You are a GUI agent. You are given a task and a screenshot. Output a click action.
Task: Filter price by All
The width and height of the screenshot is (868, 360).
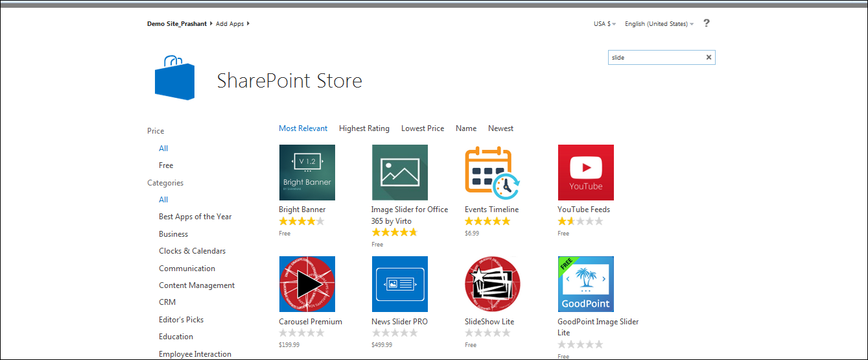point(163,149)
